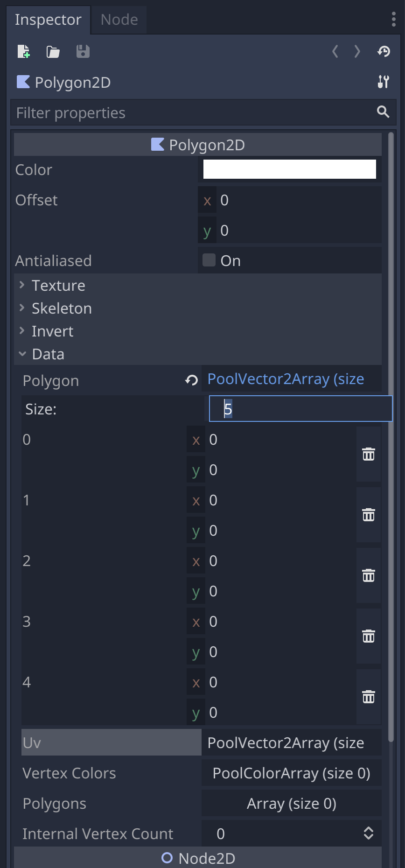Switch to the Node tab
The width and height of the screenshot is (405, 868).
(x=119, y=19)
